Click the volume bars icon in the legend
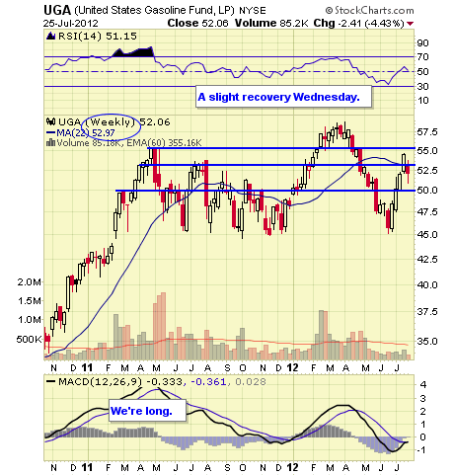 click(50, 142)
